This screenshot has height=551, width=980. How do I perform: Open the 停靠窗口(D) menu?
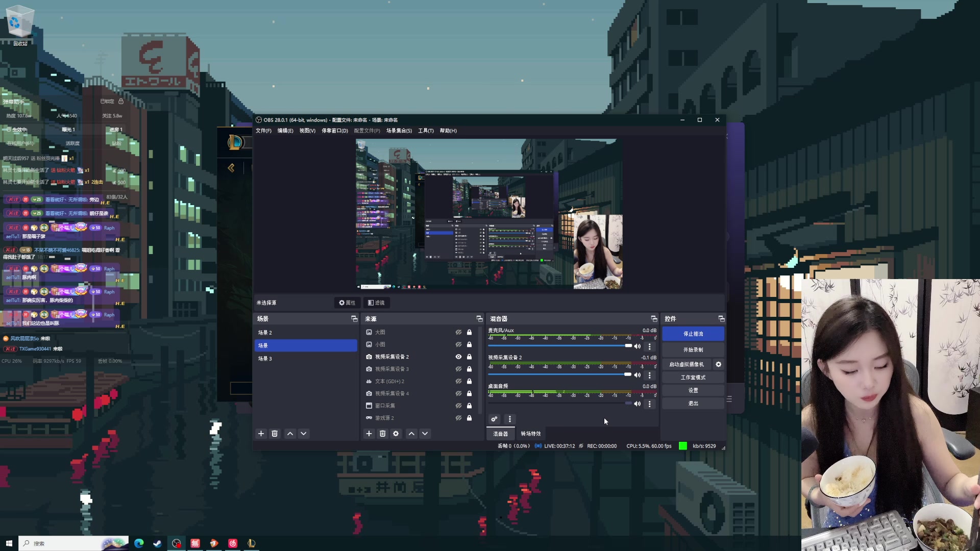pyautogui.click(x=335, y=131)
